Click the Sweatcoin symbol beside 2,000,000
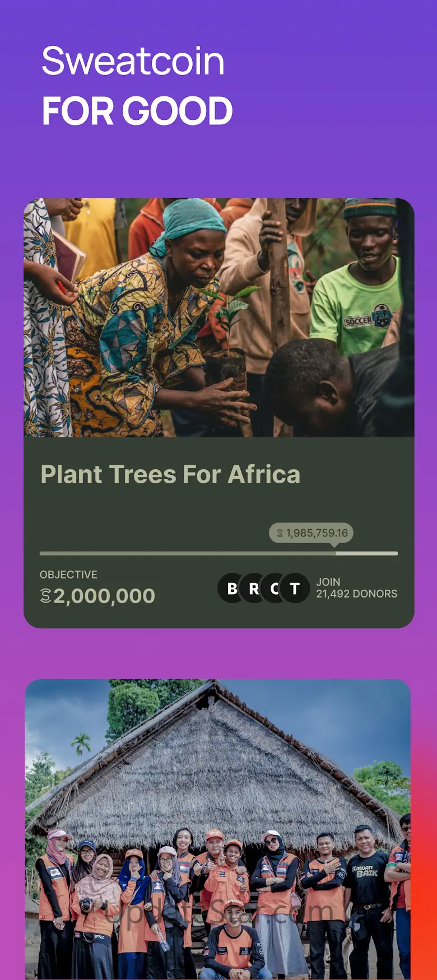The height and width of the screenshot is (980, 437). point(46,596)
